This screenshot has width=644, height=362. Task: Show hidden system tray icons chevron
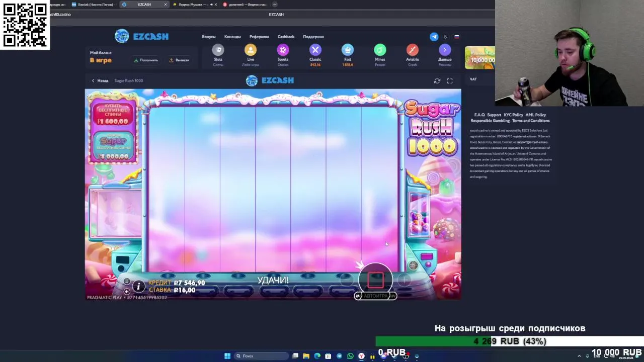click(579, 356)
